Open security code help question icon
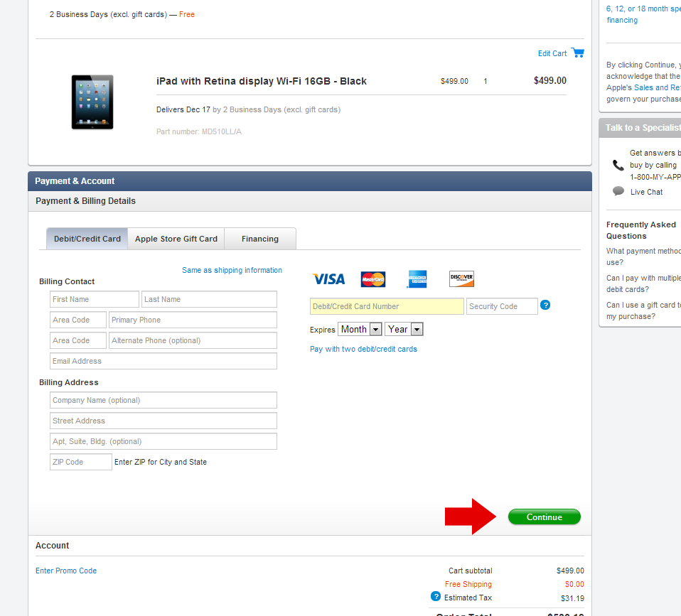681x616 pixels. (x=545, y=306)
